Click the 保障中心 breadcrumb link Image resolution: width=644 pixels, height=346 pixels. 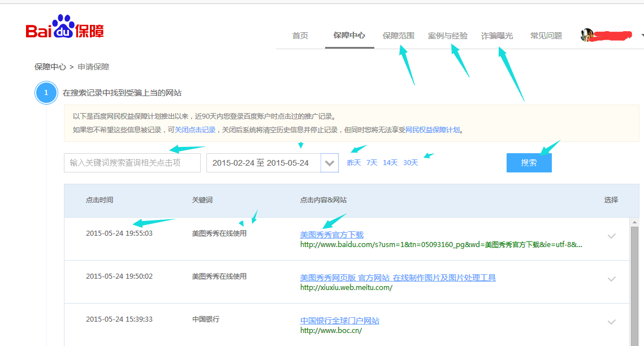(x=50, y=67)
